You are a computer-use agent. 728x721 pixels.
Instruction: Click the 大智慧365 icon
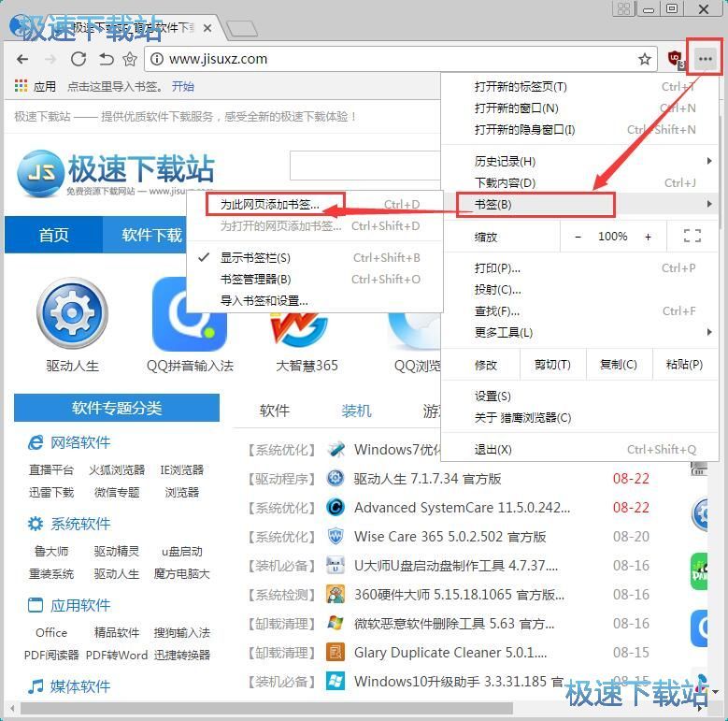pyautogui.click(x=298, y=330)
